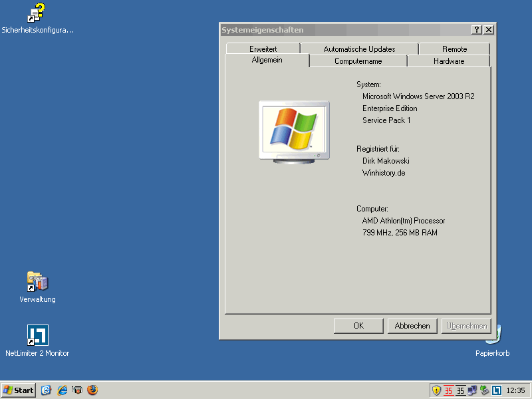Open the yellow security shield tray icon
This screenshot has height=399, width=532.
pyautogui.click(x=436, y=390)
